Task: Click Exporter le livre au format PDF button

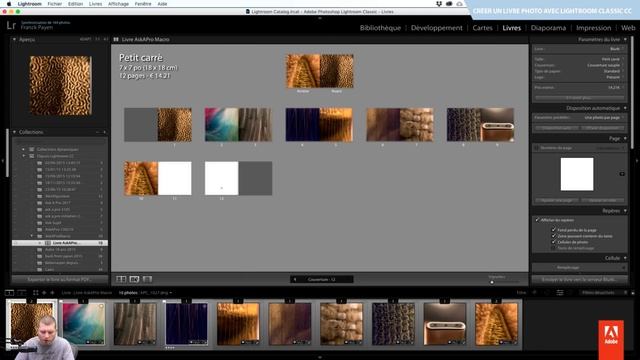Action: [x=60, y=280]
